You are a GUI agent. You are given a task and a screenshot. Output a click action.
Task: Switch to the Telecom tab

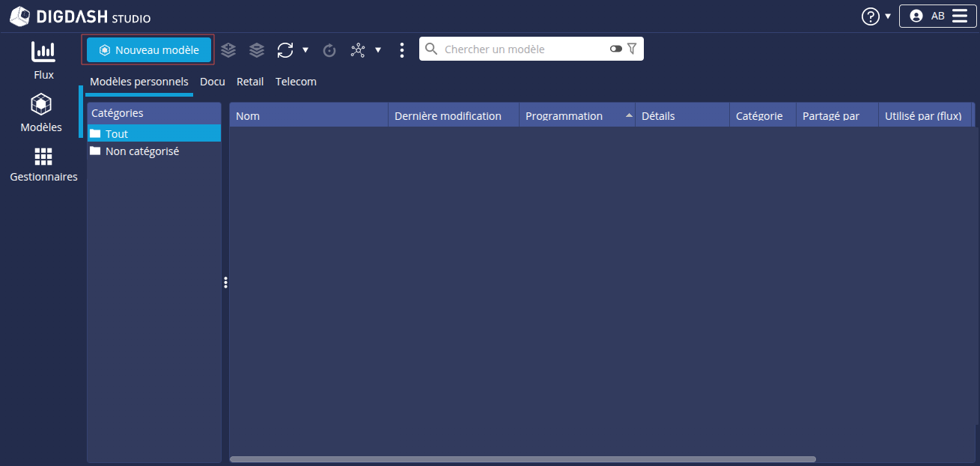point(296,82)
